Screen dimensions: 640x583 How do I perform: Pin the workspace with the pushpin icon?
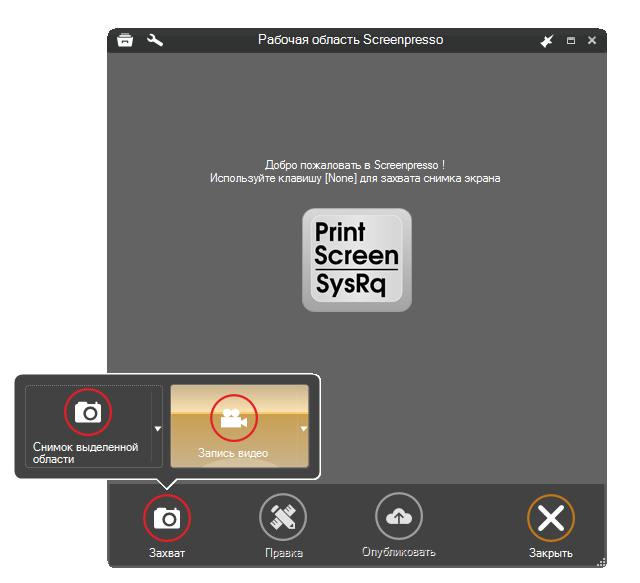click(x=547, y=40)
